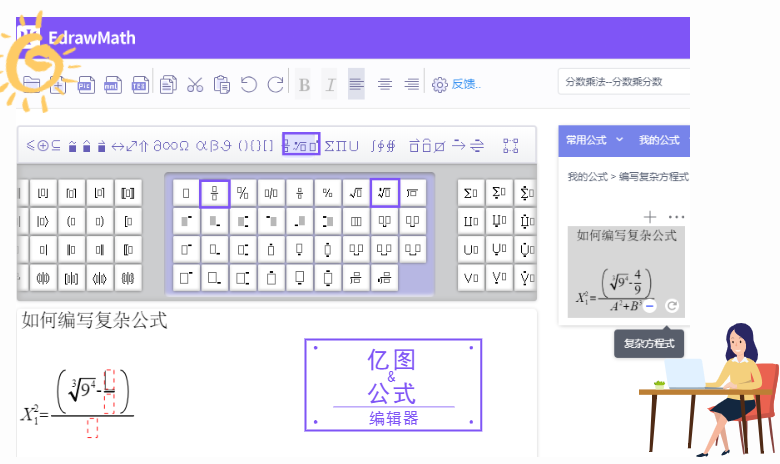
Task: Insert the long division template
Action: click(412, 193)
